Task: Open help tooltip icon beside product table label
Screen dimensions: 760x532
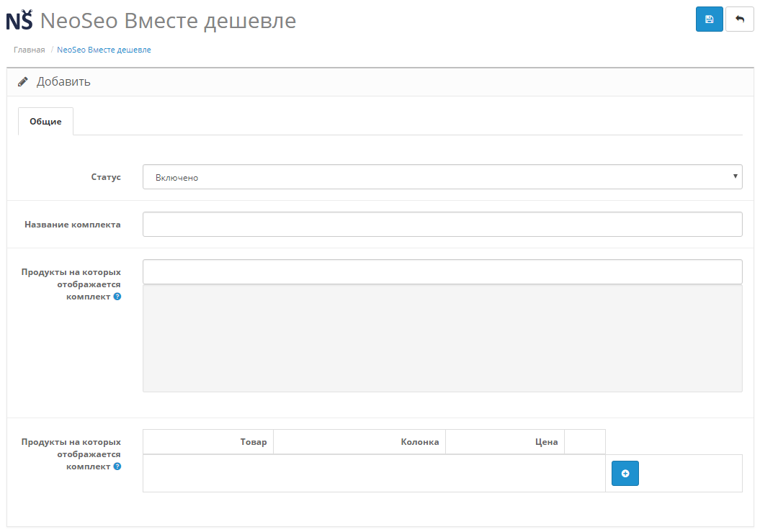Action: click(117, 466)
